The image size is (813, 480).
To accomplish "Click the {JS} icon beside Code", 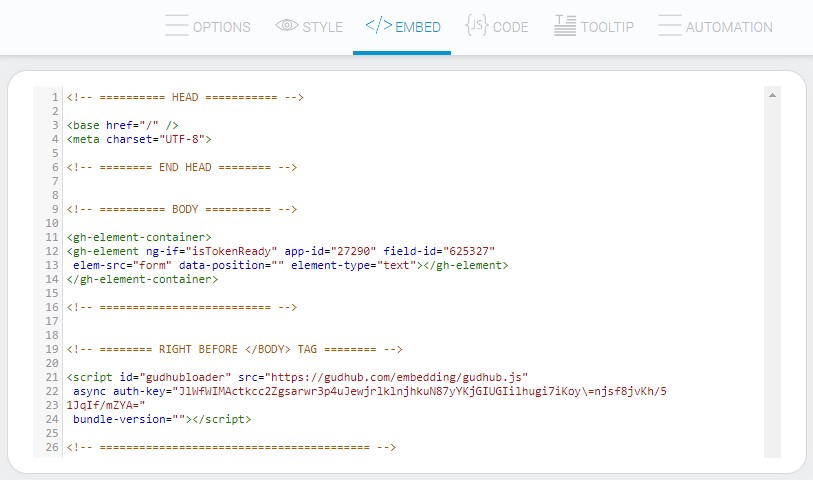I will (476, 26).
